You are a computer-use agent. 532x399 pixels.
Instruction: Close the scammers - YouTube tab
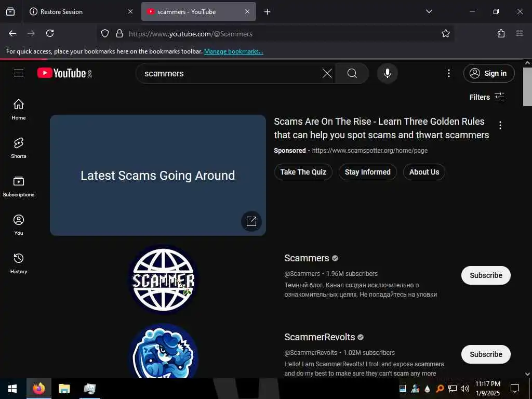pyautogui.click(x=247, y=11)
